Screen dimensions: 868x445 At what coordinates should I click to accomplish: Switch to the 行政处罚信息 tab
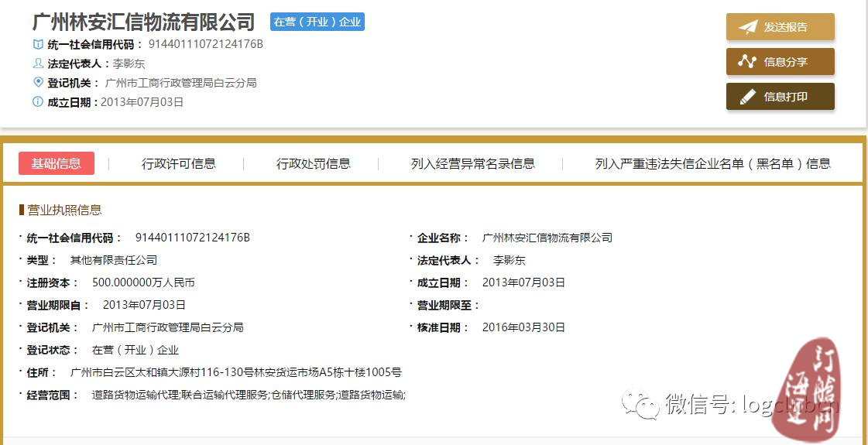tap(314, 163)
